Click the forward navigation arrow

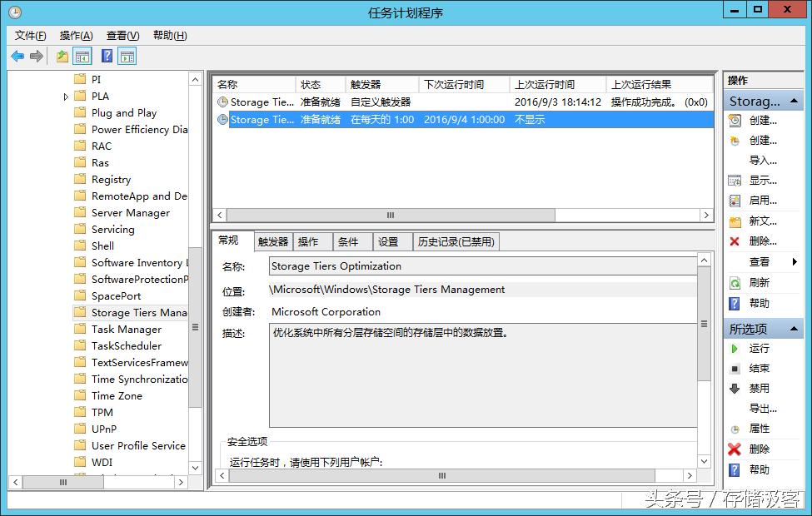pyautogui.click(x=38, y=56)
